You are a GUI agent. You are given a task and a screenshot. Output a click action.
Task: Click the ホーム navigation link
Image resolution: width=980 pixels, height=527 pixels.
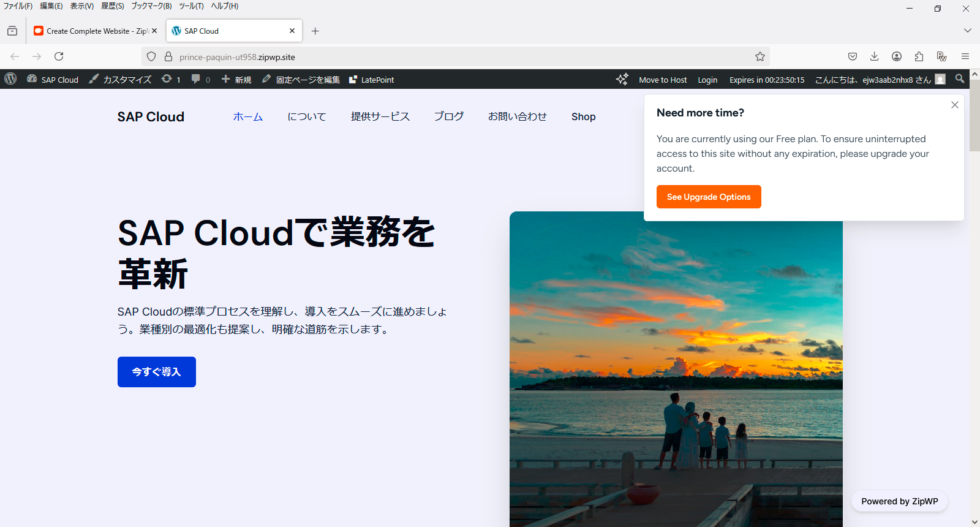pyautogui.click(x=248, y=116)
